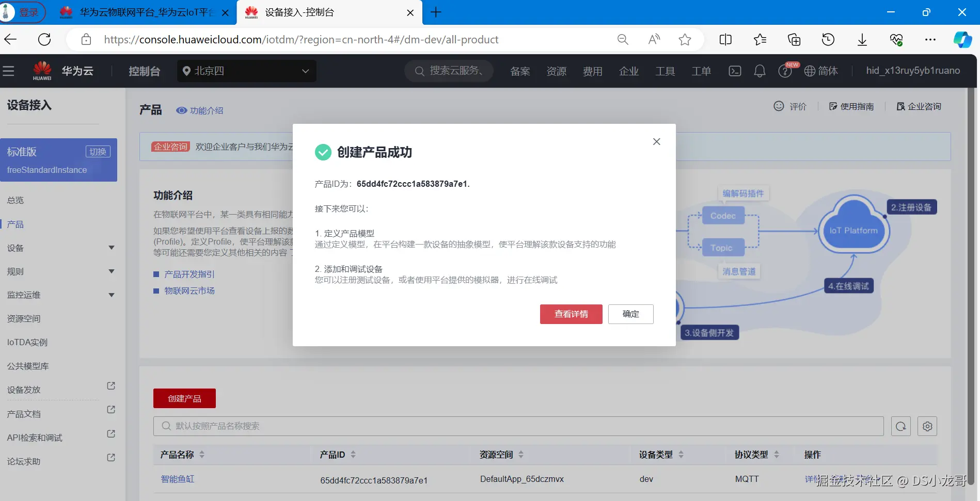
Task: Open the hamburger service menu
Action: 8,71
